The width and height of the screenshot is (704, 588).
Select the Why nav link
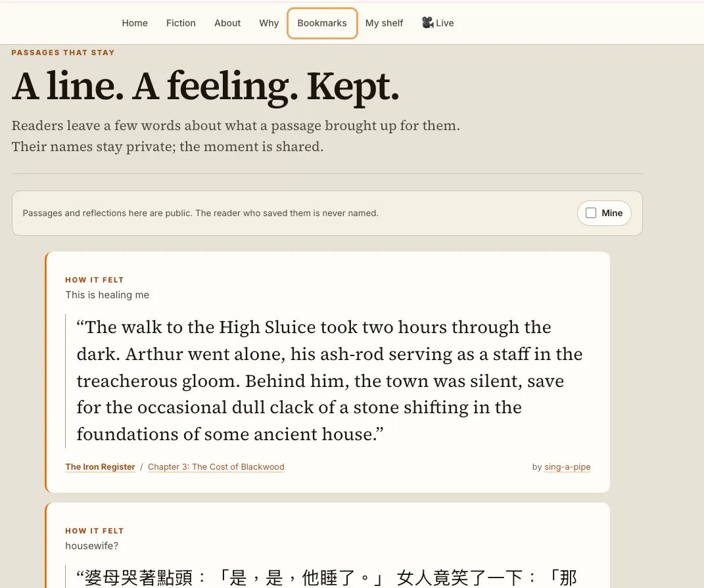tap(269, 23)
